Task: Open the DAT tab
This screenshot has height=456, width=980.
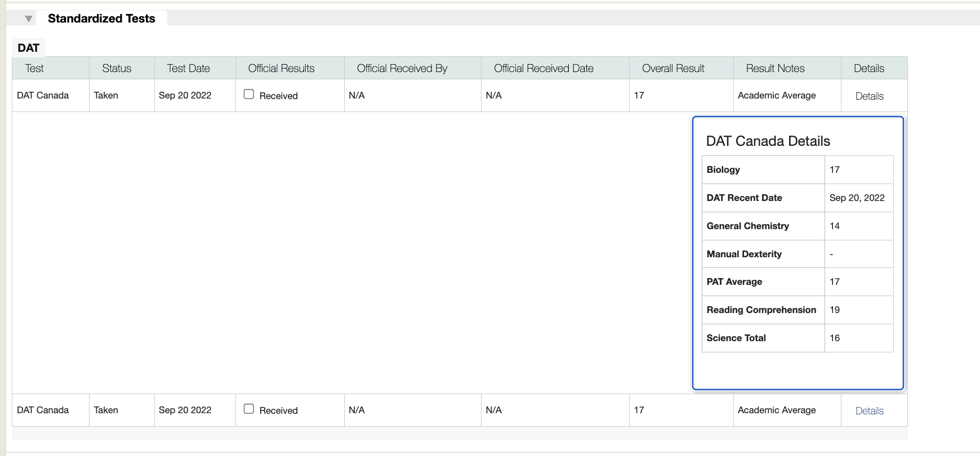Action: tap(28, 48)
